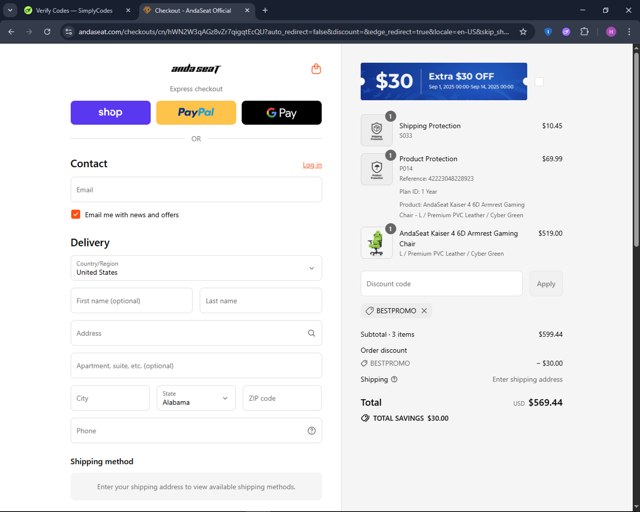Click the browser address bar URL
Image resolution: width=640 pixels, height=512 pixels.
294,32
